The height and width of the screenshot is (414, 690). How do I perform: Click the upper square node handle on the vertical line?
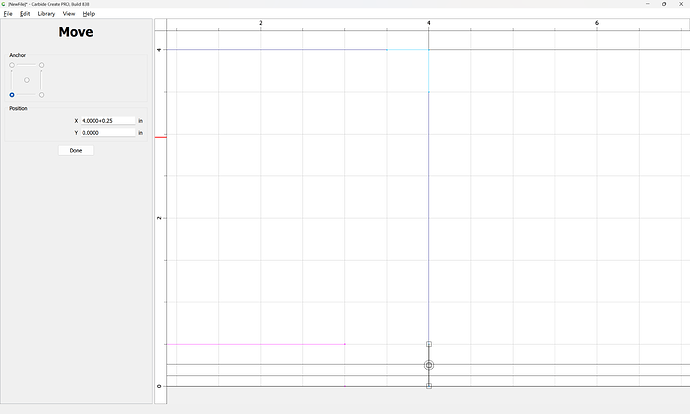click(x=429, y=344)
